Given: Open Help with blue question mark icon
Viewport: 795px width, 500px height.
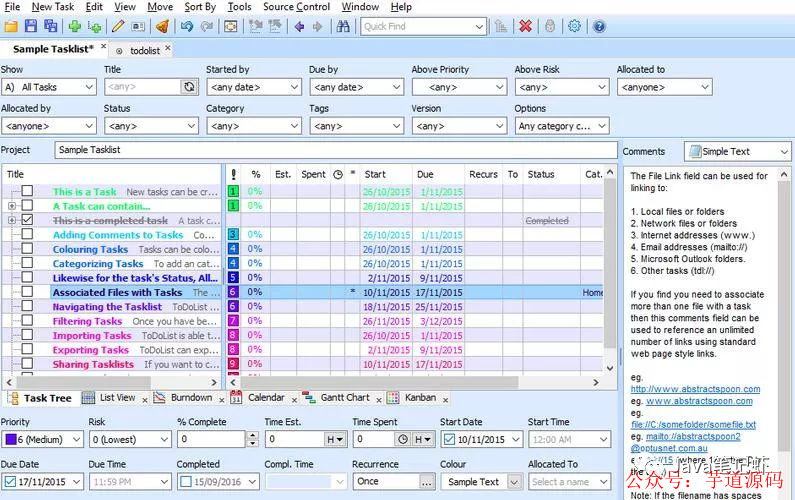Looking at the screenshot, I should click(x=599, y=26).
